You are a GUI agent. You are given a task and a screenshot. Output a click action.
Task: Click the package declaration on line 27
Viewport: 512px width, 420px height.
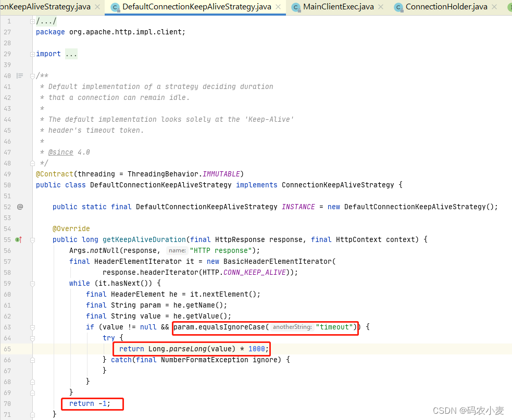(x=110, y=32)
